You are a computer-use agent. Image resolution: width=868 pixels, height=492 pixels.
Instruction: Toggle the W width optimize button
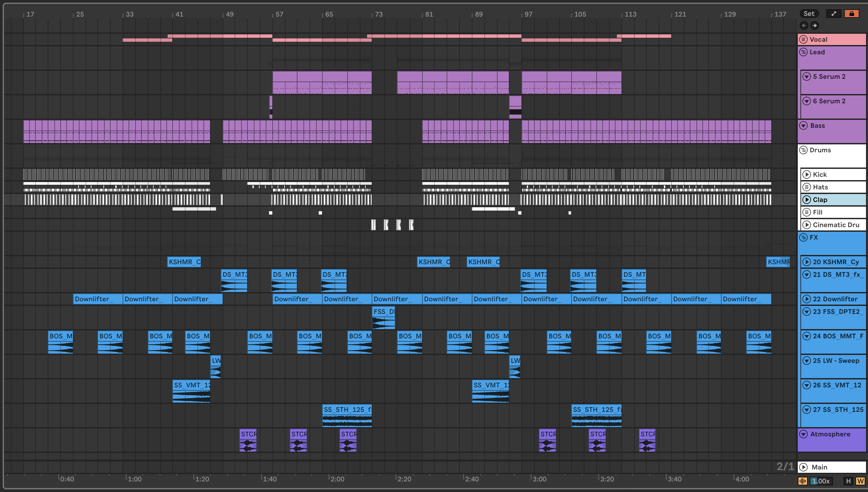coord(860,481)
